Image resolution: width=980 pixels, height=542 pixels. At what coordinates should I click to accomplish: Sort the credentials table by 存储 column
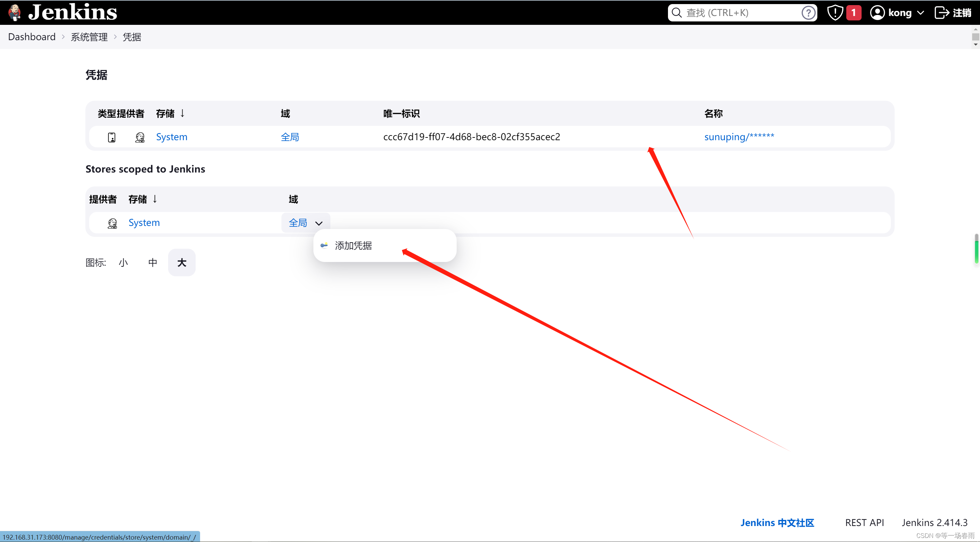pos(165,113)
